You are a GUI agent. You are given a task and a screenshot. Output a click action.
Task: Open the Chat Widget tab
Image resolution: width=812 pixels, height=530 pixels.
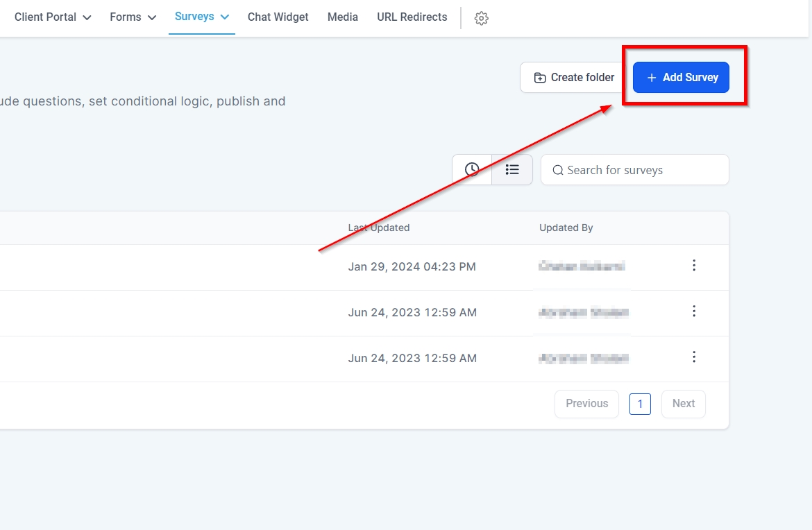click(x=278, y=17)
